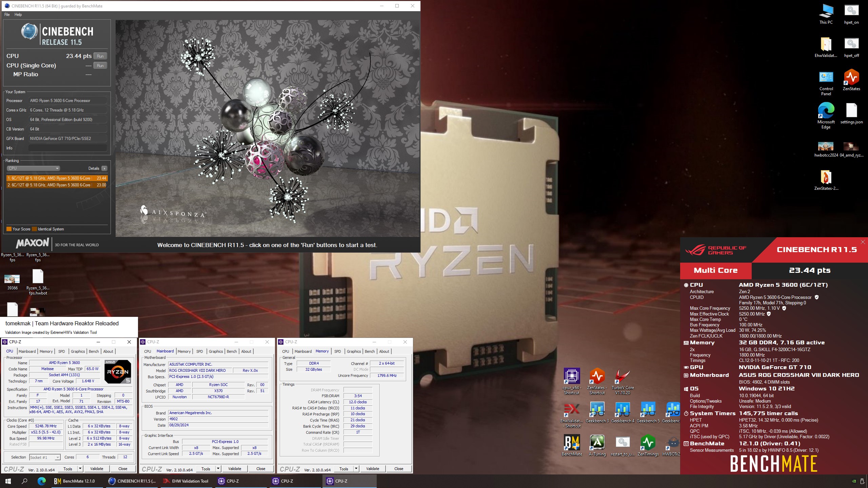Open CPU tab in Mainboard CPU-Z window
Image resolution: width=868 pixels, height=488 pixels.
click(147, 351)
